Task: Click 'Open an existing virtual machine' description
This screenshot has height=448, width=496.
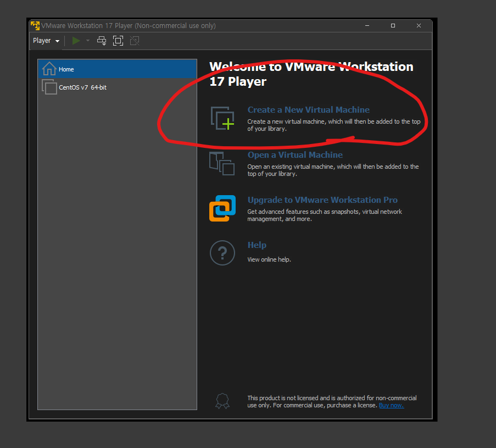Action: pyautogui.click(x=333, y=170)
